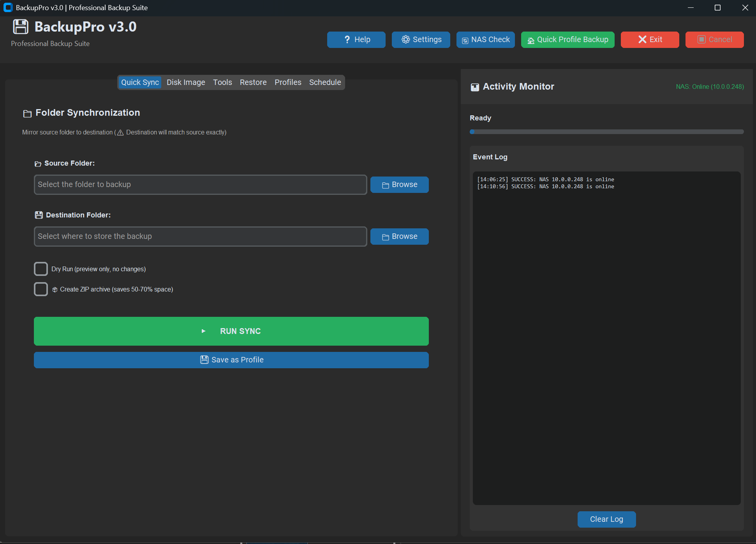Click the house icon on Quick Profile Backup
Viewport: 756px width, 544px height.
[x=530, y=40]
